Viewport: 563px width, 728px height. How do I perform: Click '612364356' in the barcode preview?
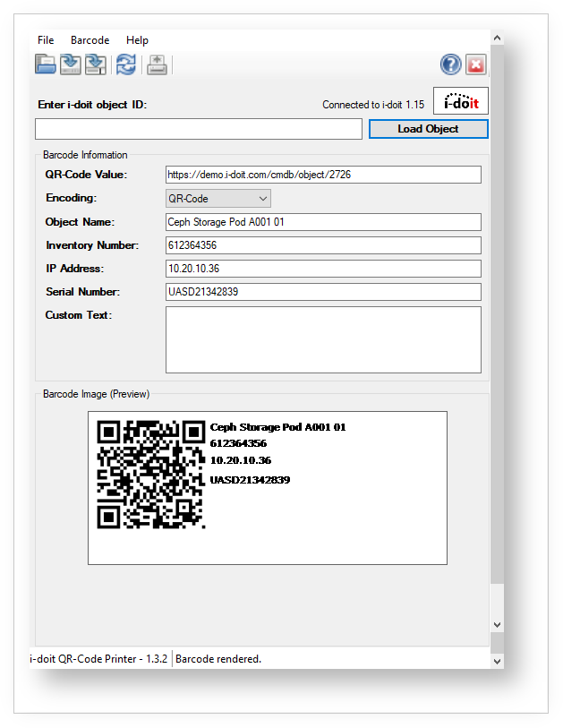point(238,443)
